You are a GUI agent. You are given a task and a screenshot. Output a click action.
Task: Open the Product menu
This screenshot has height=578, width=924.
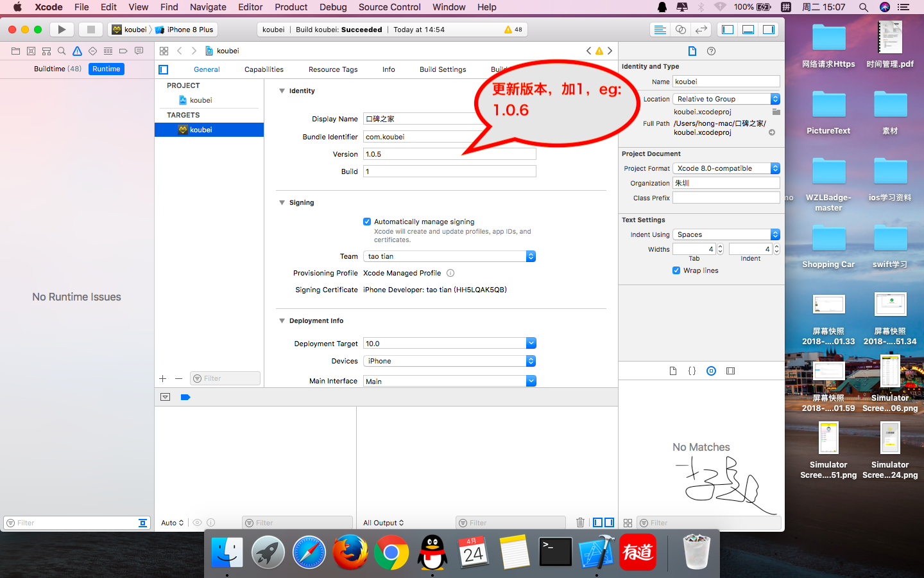click(x=291, y=7)
